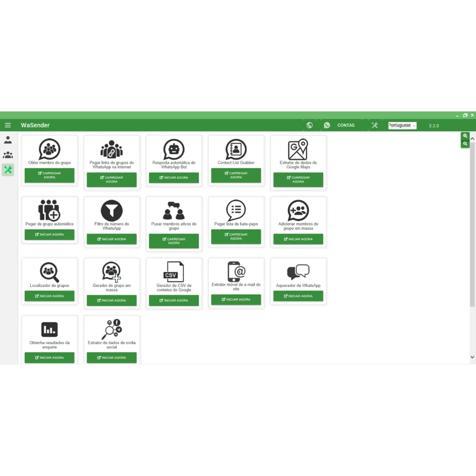Viewport: 476px width, 476px height.
Task: Open the CONTAS accounts menu
Action: pos(346,125)
